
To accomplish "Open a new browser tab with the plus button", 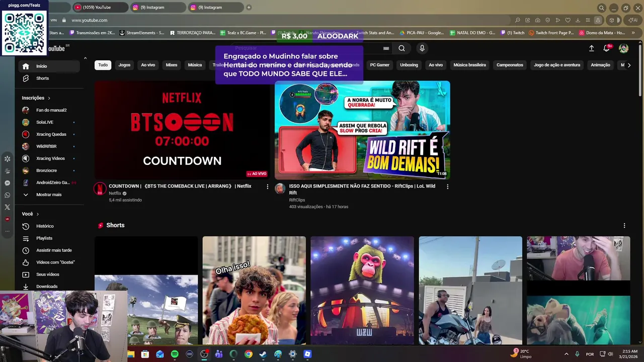I will pyautogui.click(x=249, y=8).
